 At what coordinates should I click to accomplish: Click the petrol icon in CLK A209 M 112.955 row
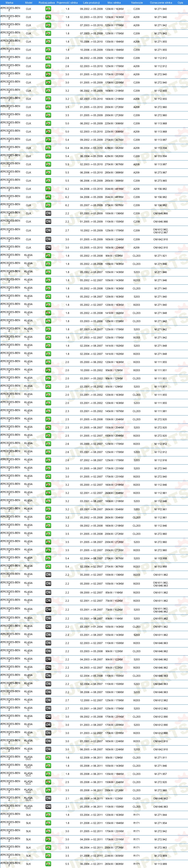point(48,99)
